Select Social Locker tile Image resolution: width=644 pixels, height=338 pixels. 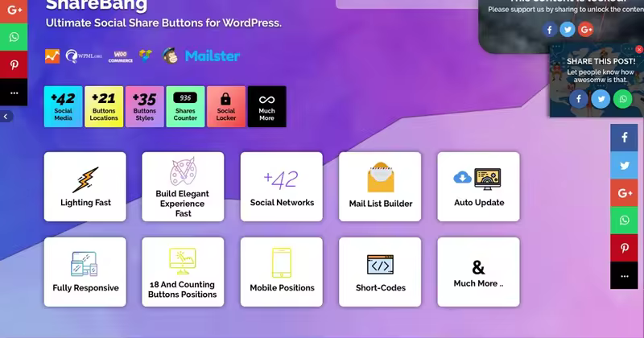[226, 106]
